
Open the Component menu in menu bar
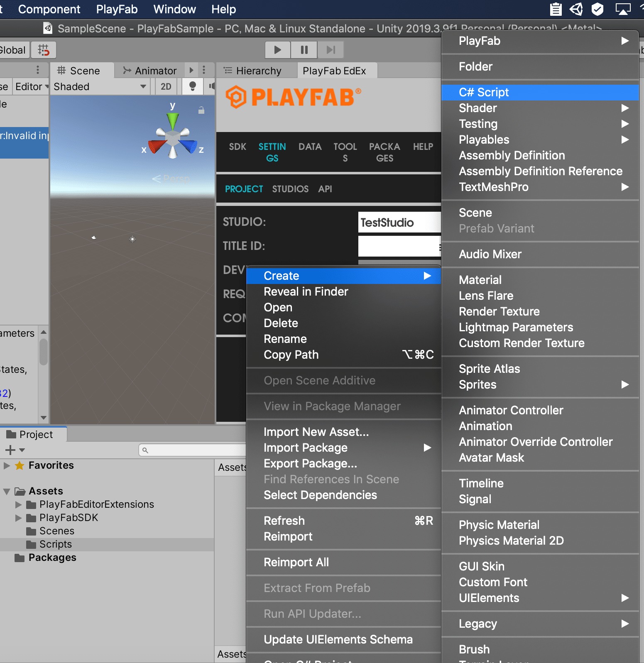pos(49,9)
